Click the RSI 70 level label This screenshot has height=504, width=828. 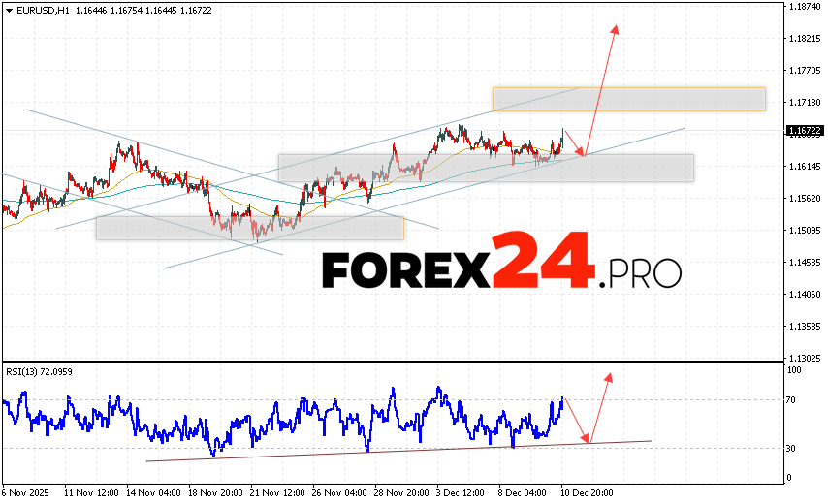[793, 399]
